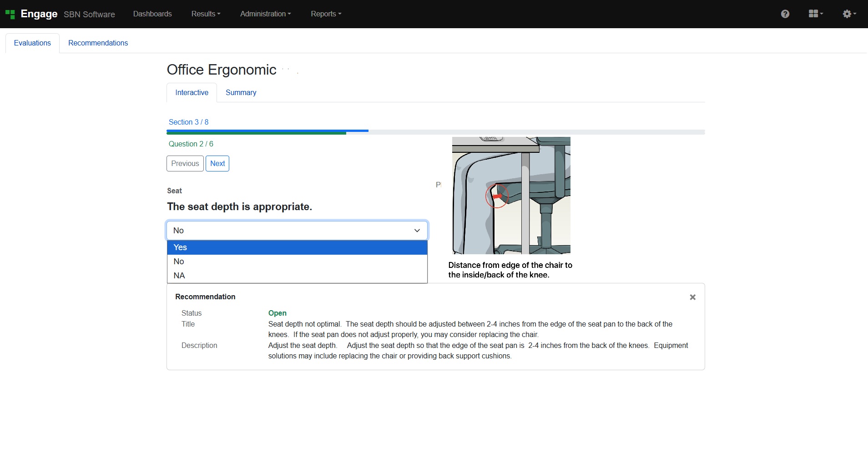The width and height of the screenshot is (868, 473).
Task: Choose No in the answer list
Action: point(297,262)
